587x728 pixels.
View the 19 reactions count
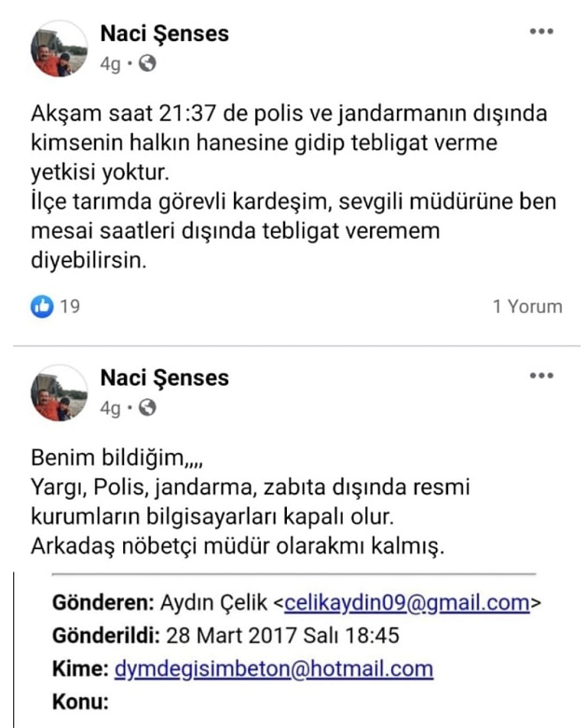(x=70, y=306)
